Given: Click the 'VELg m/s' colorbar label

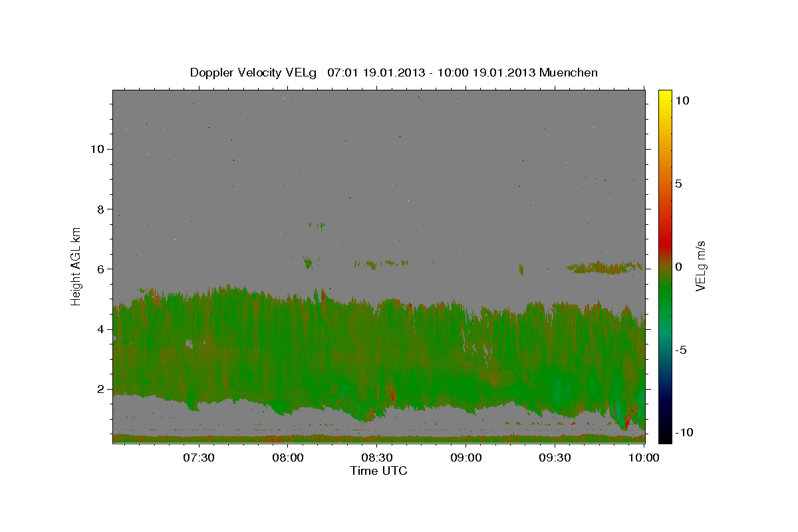Looking at the screenshot, I should coord(700,266).
